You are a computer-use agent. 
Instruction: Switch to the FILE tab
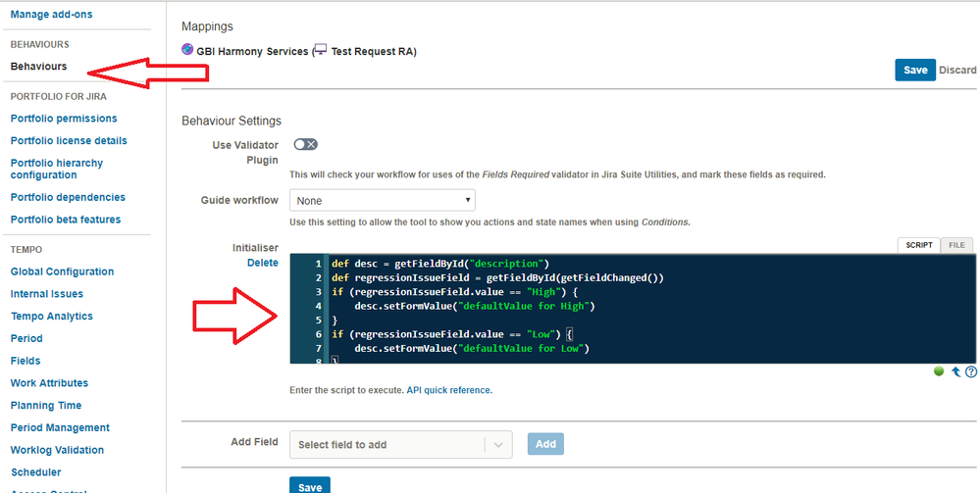[956, 245]
